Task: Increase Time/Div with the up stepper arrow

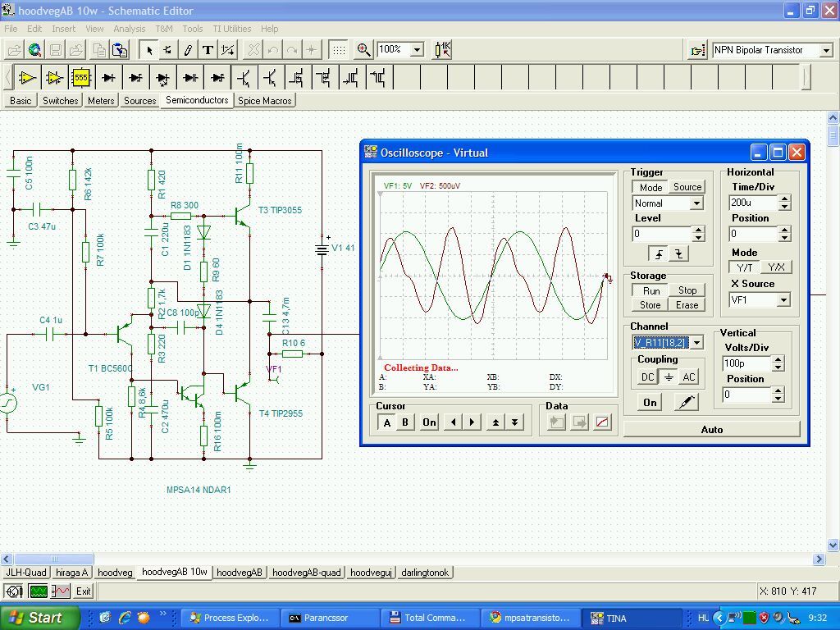Action: point(784,199)
